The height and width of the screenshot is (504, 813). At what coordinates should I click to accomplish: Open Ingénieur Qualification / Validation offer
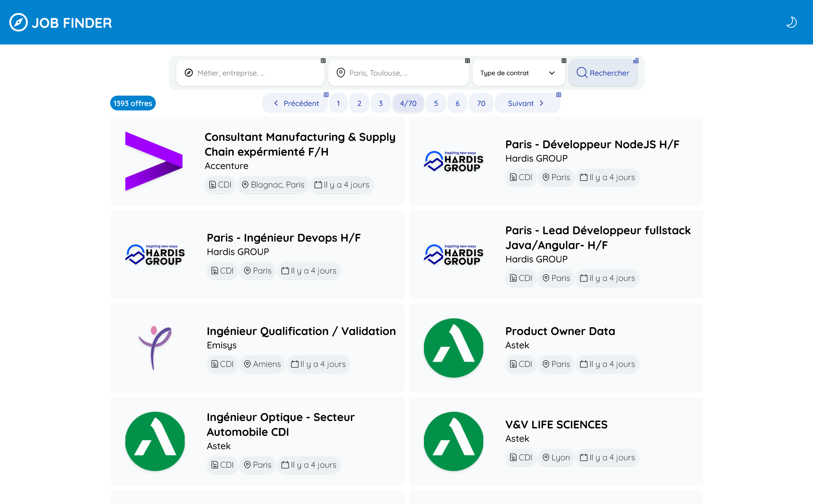301,331
